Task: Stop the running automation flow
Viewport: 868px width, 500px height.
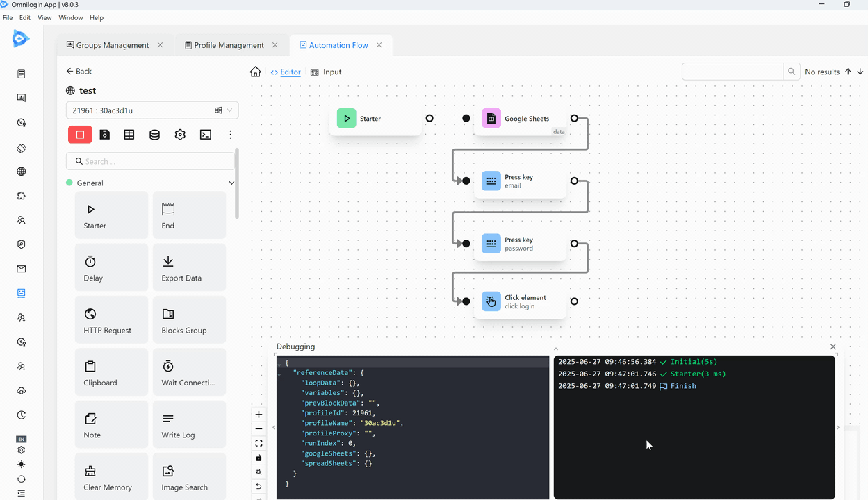Action: (x=80, y=135)
